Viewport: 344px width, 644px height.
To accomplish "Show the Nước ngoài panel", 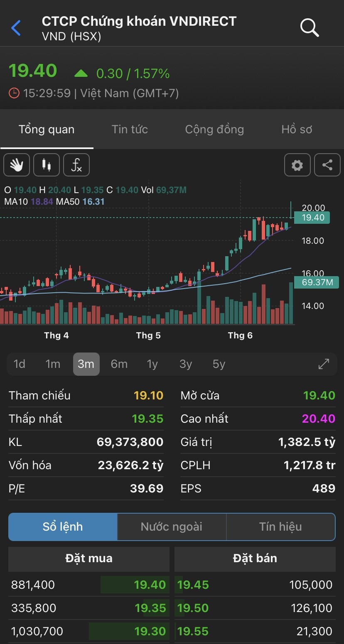I will 172,527.
